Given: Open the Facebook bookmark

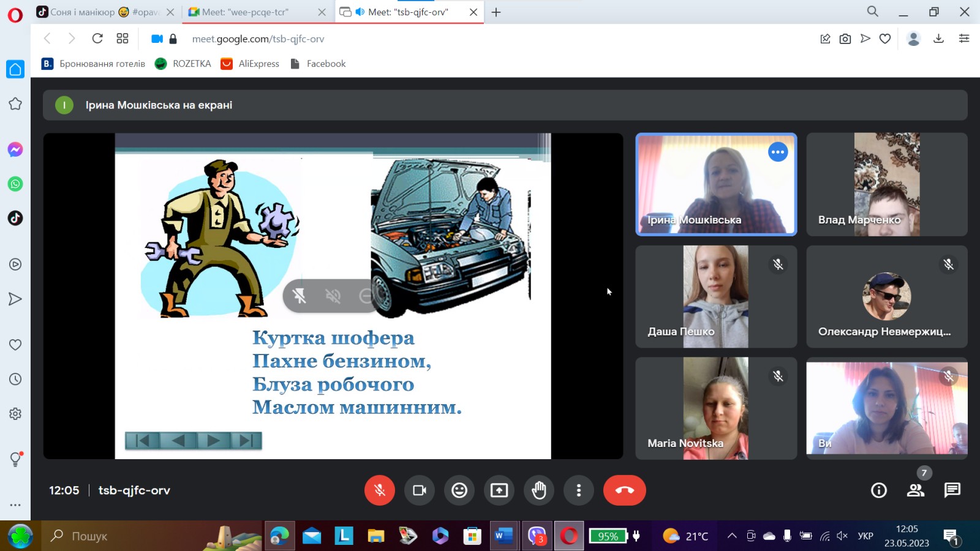Looking at the screenshot, I should point(318,63).
